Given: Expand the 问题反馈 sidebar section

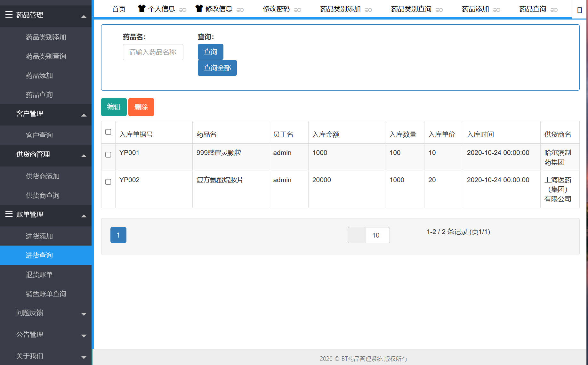Looking at the screenshot, I should pyautogui.click(x=84, y=314).
